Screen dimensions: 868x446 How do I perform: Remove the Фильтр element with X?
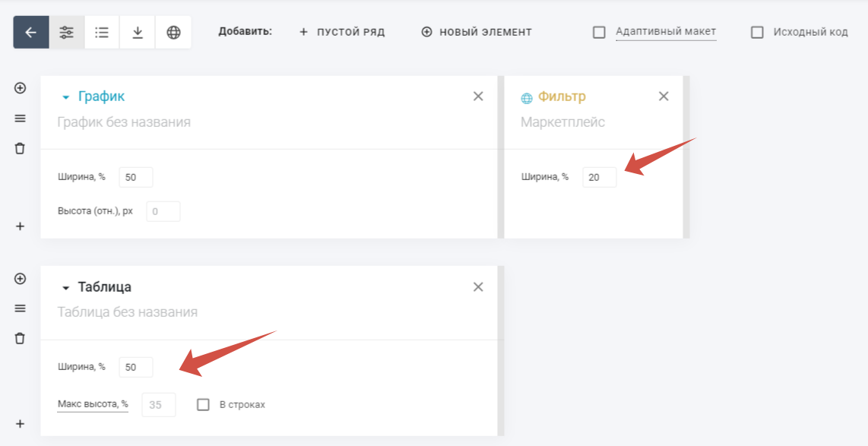664,96
